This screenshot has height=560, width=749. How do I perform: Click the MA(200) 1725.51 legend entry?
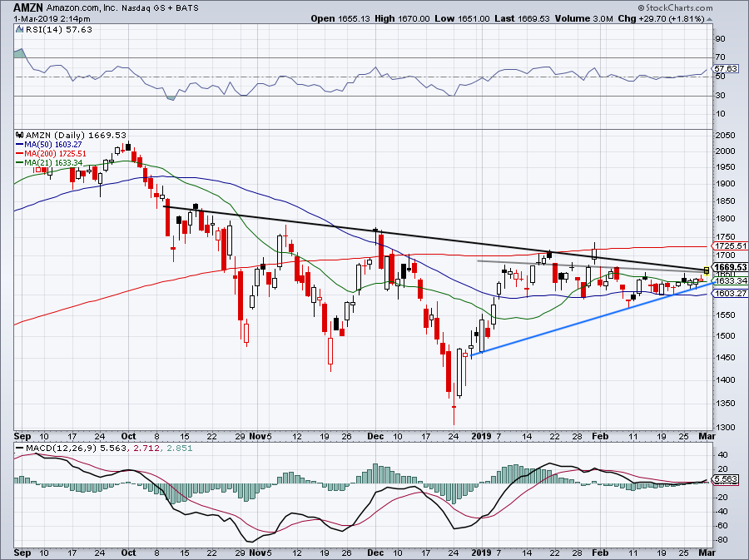click(x=51, y=154)
